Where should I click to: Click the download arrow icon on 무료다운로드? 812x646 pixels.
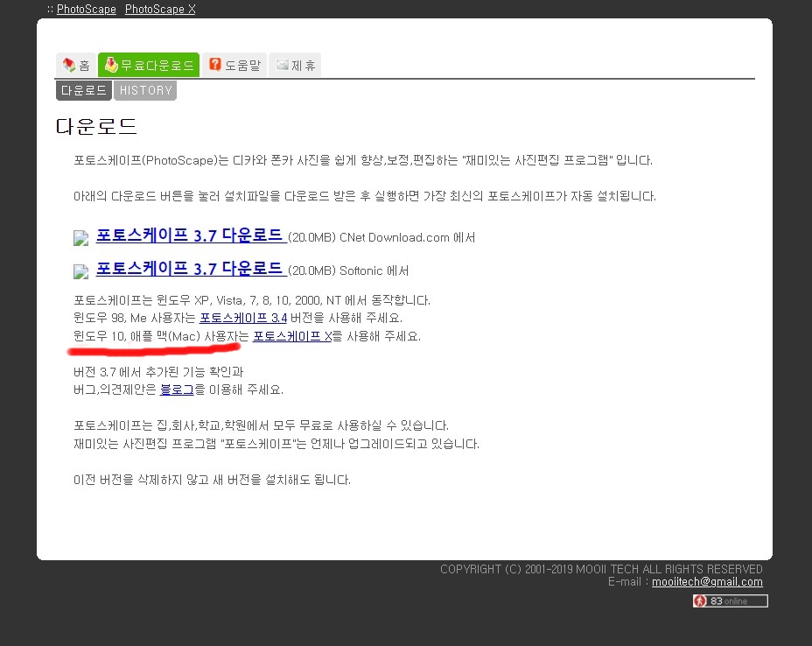[111, 64]
